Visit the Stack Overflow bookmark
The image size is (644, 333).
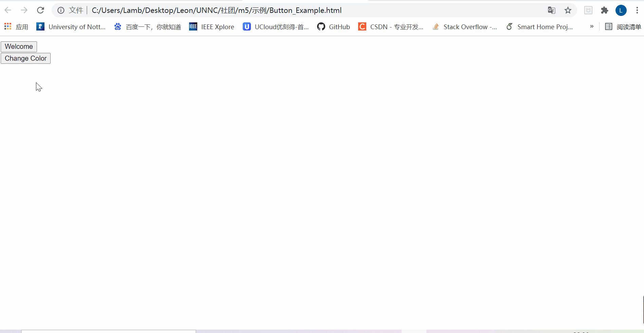[x=464, y=26]
